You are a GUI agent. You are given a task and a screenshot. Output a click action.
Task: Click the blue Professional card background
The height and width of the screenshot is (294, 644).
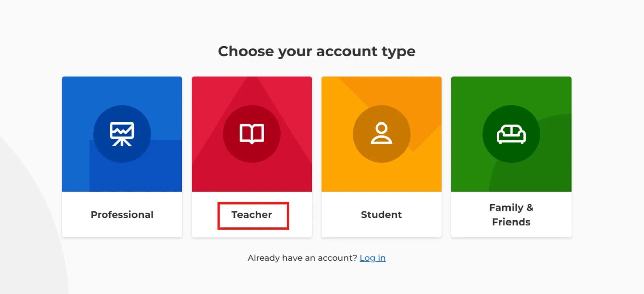tap(77, 175)
